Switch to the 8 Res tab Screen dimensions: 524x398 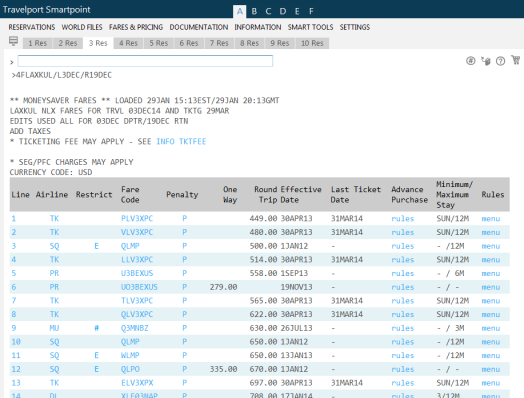[x=249, y=43]
